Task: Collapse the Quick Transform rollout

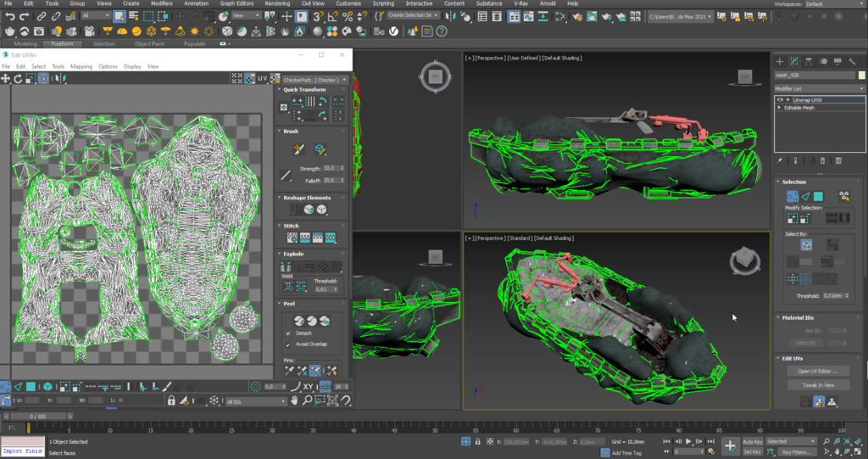Action: [304, 89]
